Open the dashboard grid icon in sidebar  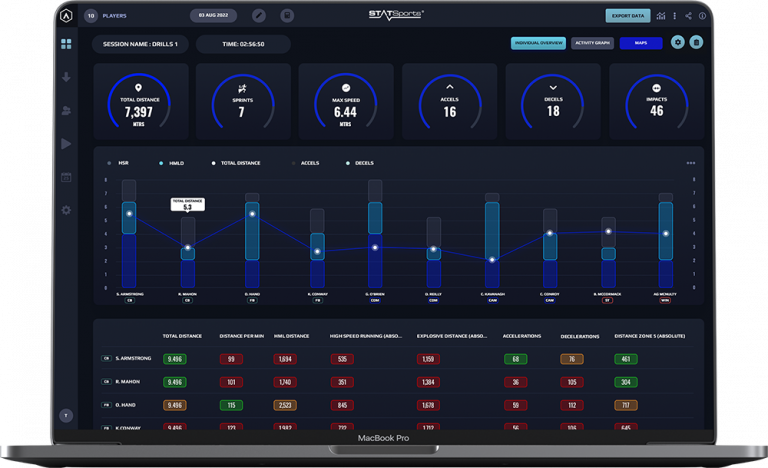tap(66, 44)
